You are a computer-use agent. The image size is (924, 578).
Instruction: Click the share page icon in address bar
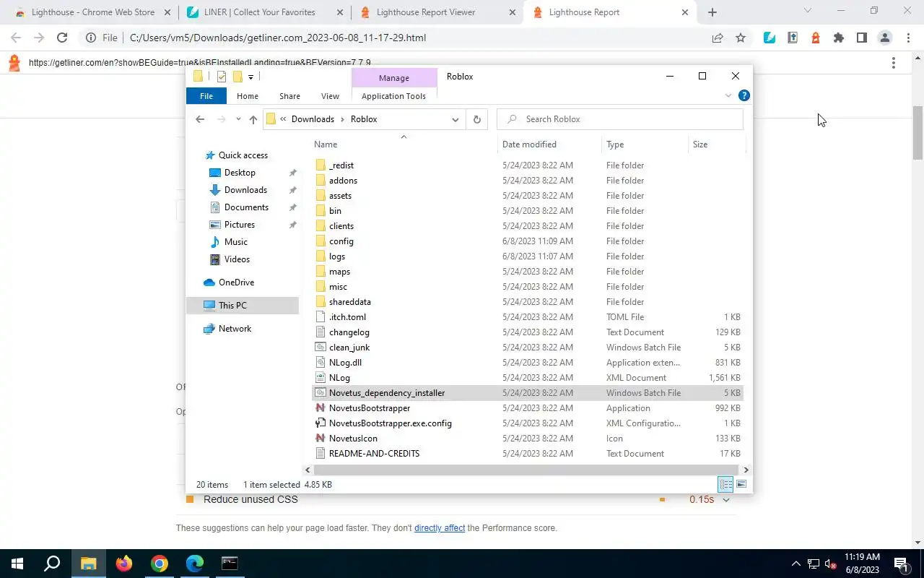click(x=718, y=38)
